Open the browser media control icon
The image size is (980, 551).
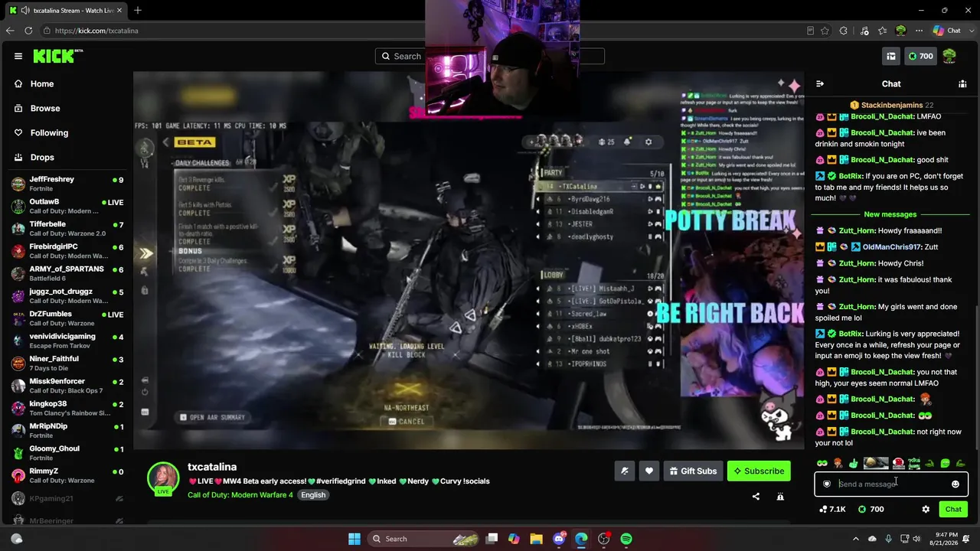(x=864, y=31)
